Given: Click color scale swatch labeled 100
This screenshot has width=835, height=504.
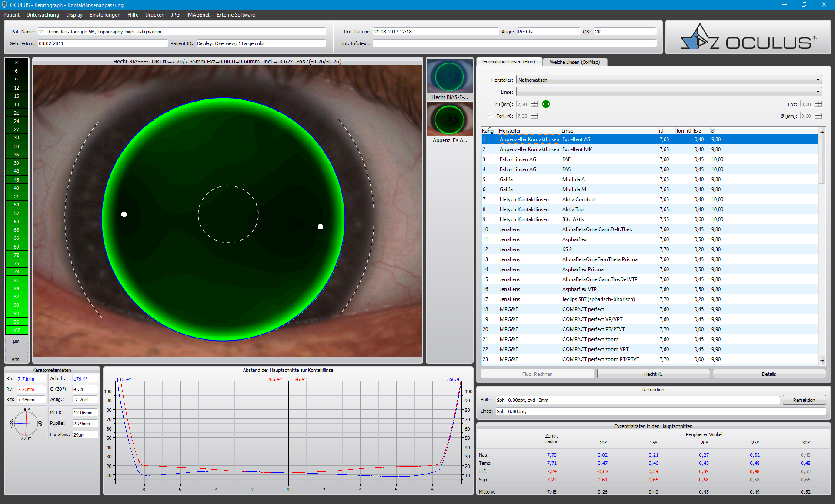Looking at the screenshot, I should pos(17,330).
